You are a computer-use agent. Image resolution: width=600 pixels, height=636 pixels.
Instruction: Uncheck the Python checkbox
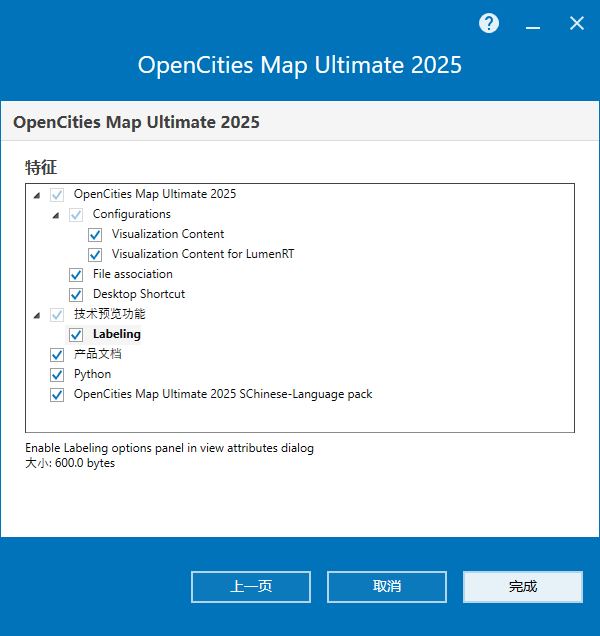coord(57,375)
